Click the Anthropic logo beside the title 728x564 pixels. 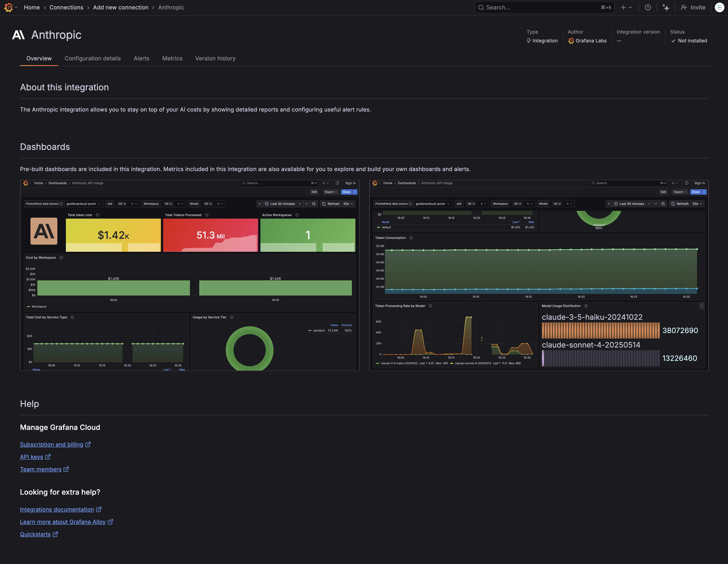point(18,35)
